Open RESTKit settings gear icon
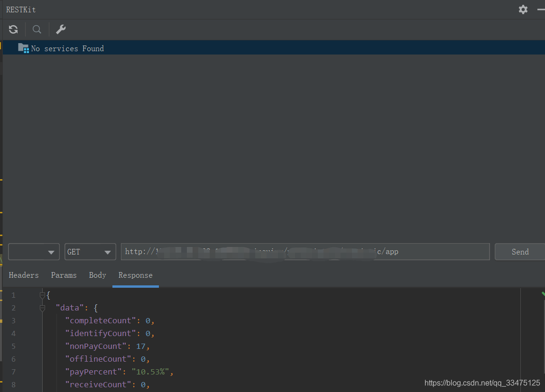Viewport: 545px width, 392px height. coord(523,9)
